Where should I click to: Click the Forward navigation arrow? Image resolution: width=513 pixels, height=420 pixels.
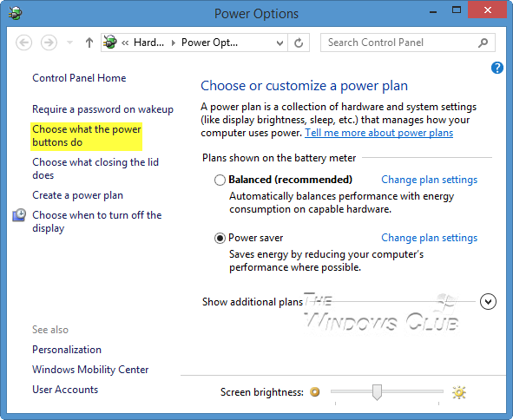(x=49, y=43)
